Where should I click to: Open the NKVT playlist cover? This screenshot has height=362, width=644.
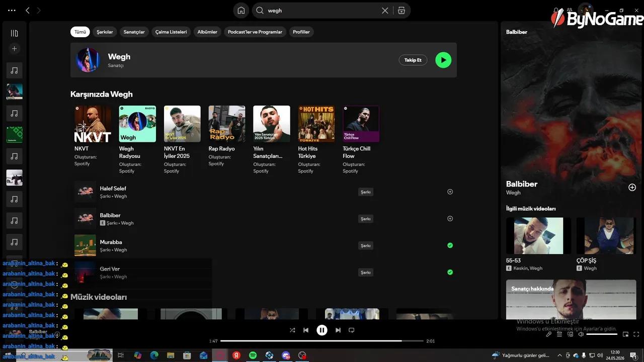[93, 124]
